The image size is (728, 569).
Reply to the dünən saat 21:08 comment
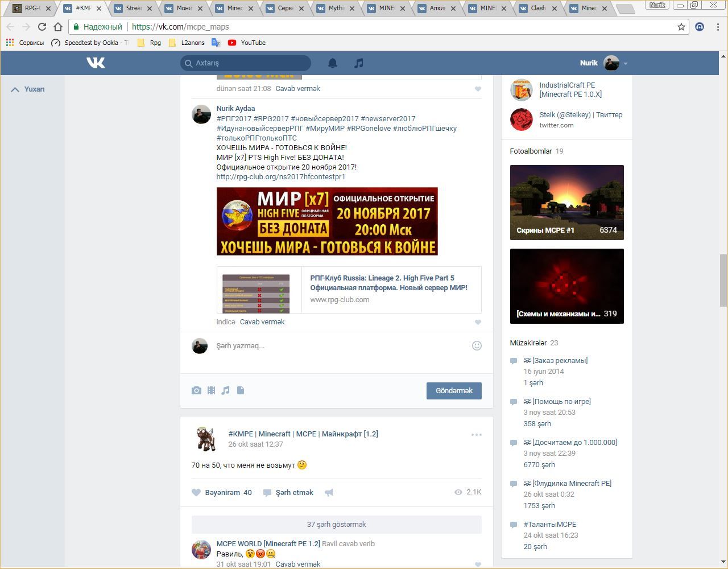tap(297, 89)
